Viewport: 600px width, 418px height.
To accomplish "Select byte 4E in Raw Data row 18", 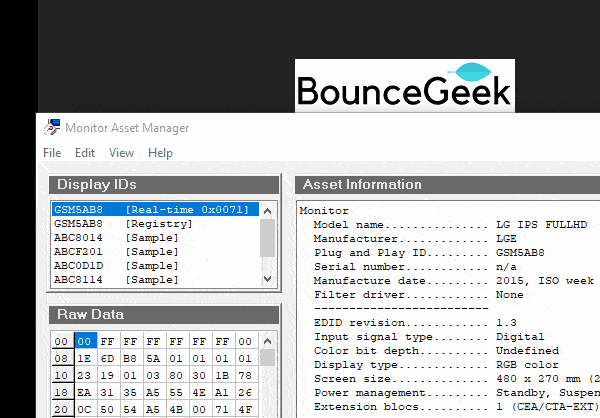I will point(199,392).
